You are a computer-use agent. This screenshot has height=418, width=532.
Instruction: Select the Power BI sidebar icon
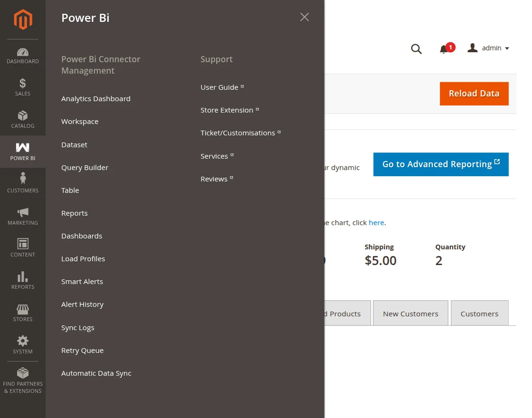(x=23, y=152)
